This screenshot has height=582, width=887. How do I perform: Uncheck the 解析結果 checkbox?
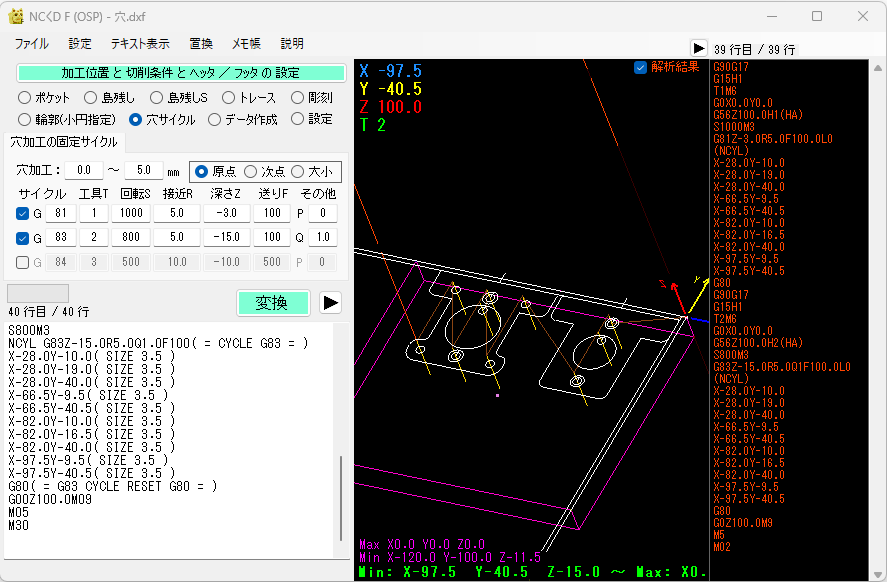pos(641,67)
